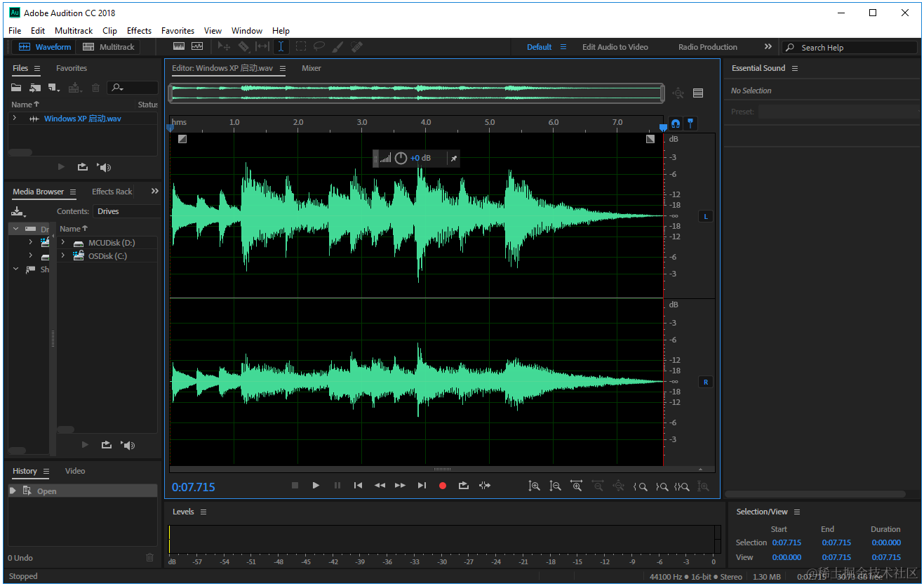Show hidden panel tabs beside Effects Rack

click(155, 191)
